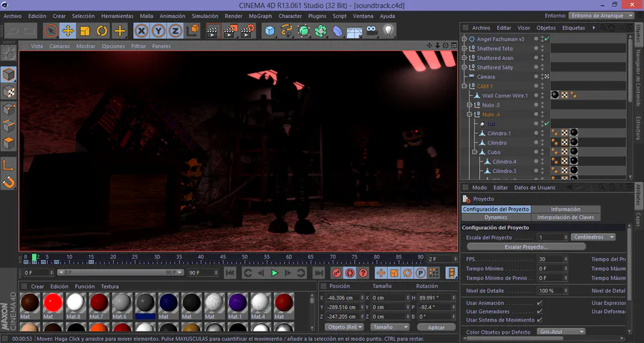Image resolution: width=644 pixels, height=343 pixels.
Task: Open the Objetos menu in Object Manager
Action: click(x=546, y=28)
